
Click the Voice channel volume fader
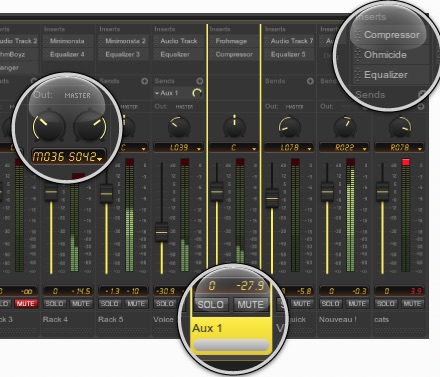pos(162,232)
